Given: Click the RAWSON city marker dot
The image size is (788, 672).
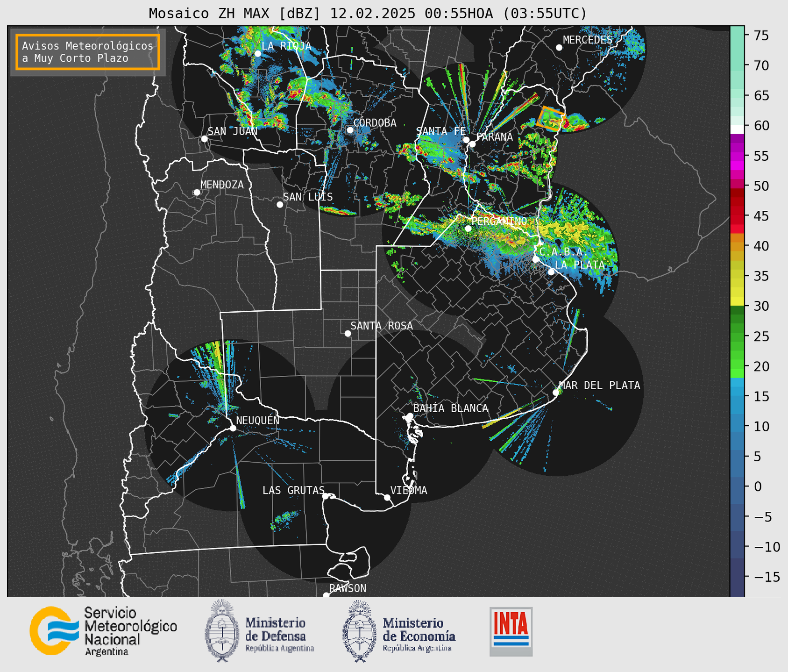Looking at the screenshot, I should click(x=326, y=595).
